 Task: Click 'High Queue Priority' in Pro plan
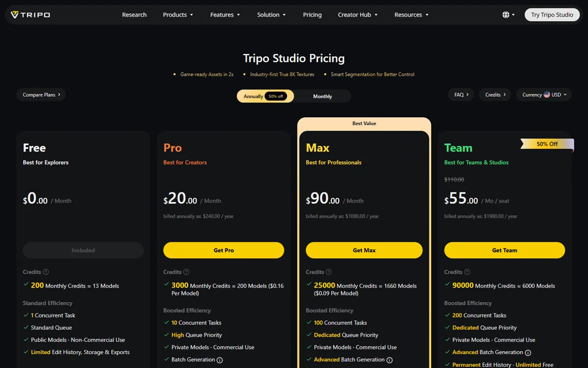[196, 335]
